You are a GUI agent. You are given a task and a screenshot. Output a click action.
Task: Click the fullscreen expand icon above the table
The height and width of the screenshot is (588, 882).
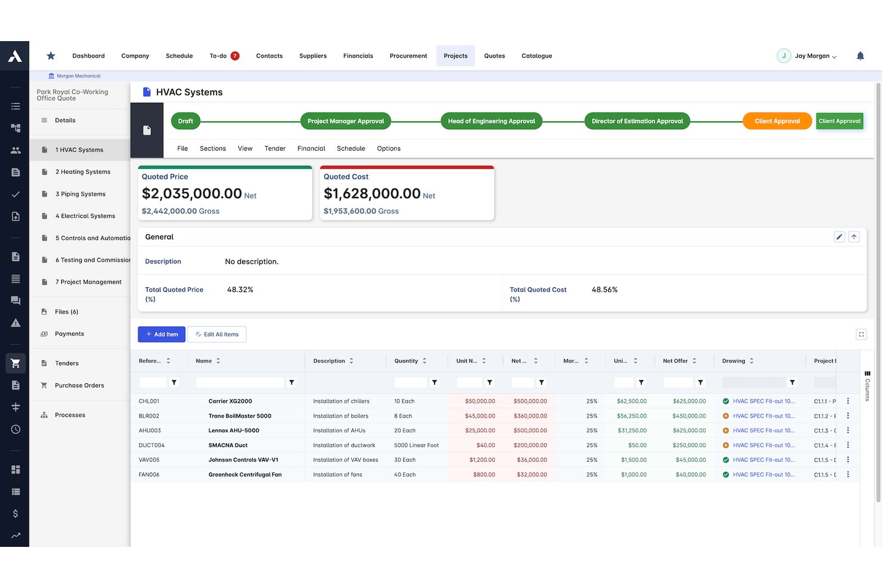861,334
